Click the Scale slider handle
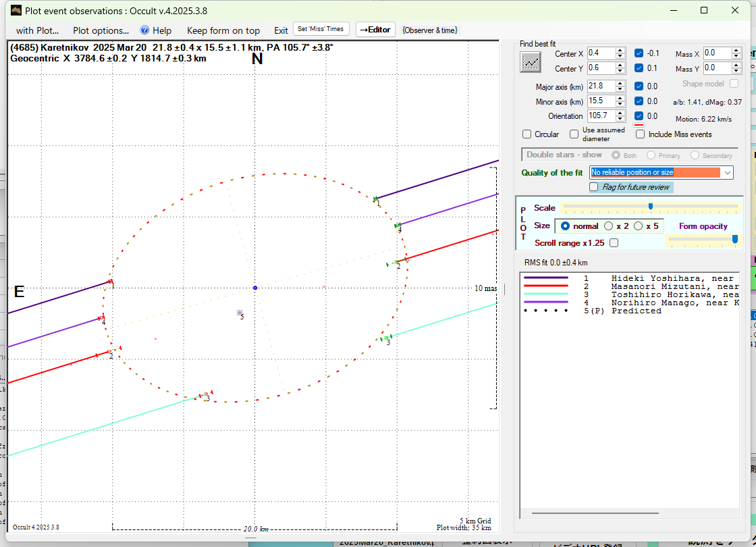The height and width of the screenshot is (547, 756). [x=651, y=207]
